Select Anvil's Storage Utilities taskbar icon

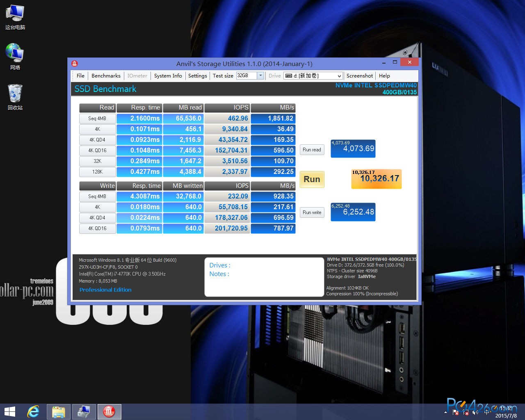109,412
